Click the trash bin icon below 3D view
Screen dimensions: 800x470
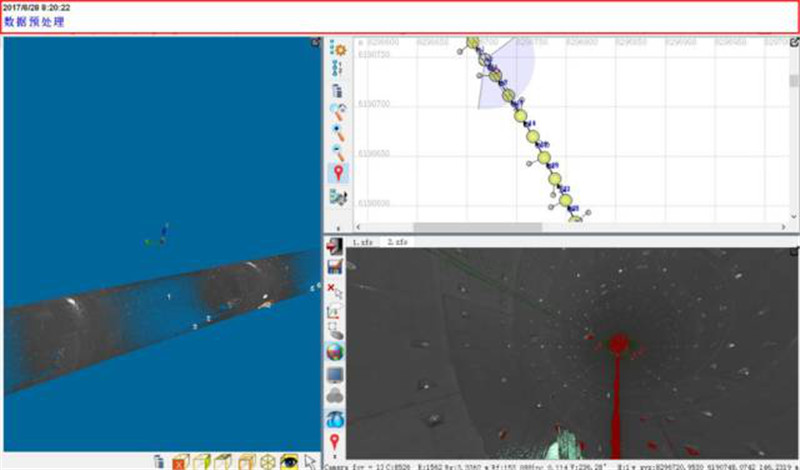tap(159, 461)
